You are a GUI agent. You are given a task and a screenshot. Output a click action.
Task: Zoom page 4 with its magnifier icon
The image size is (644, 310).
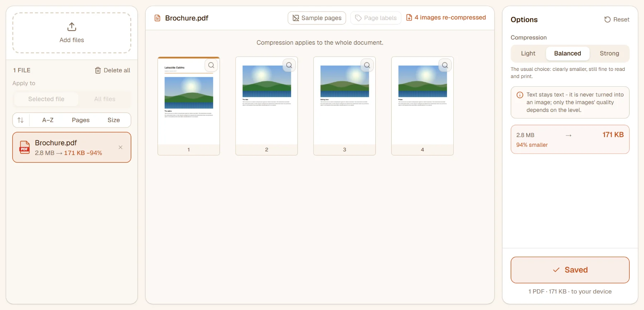pyautogui.click(x=445, y=65)
